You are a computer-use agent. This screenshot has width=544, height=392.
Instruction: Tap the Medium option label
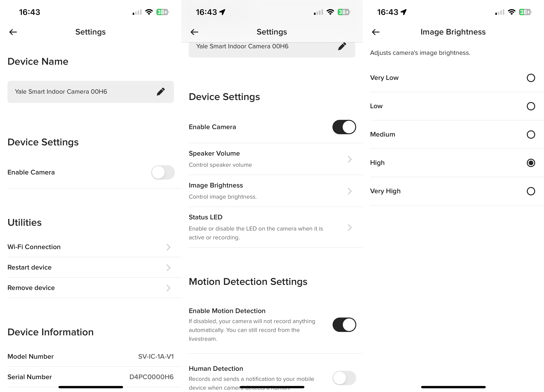click(383, 134)
